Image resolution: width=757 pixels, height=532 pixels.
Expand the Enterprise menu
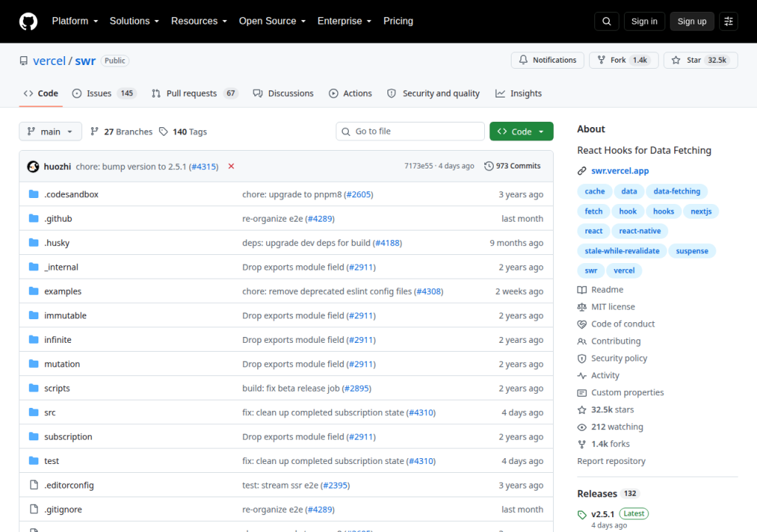click(344, 21)
